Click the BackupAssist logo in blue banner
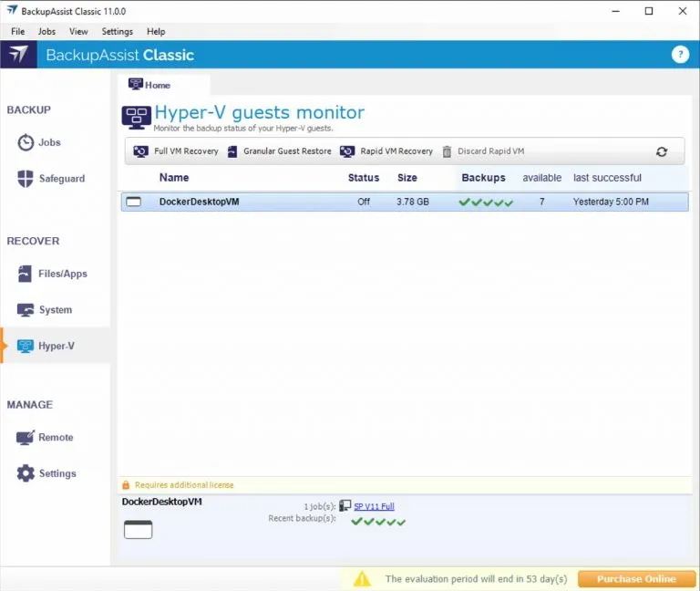This screenshot has width=700, height=591. (18, 55)
